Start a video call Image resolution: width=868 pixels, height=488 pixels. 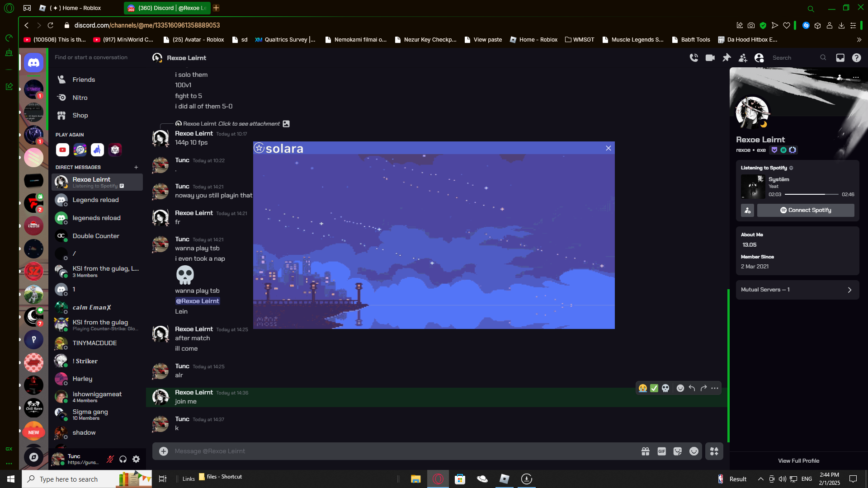click(x=710, y=58)
